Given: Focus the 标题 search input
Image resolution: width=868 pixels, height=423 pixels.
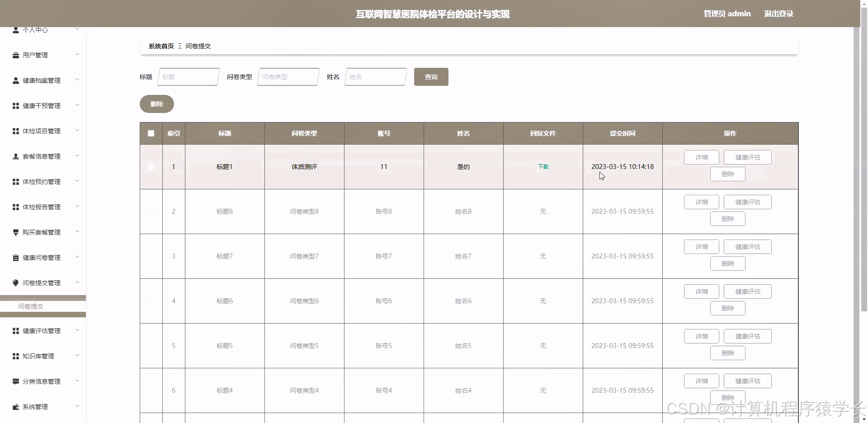Looking at the screenshot, I should coord(189,77).
